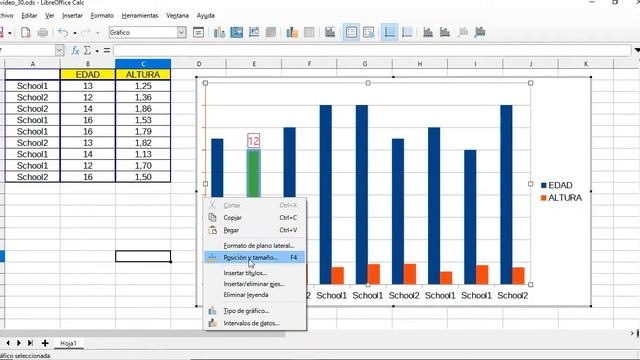Go to previous sheet arrow

tap(7, 343)
